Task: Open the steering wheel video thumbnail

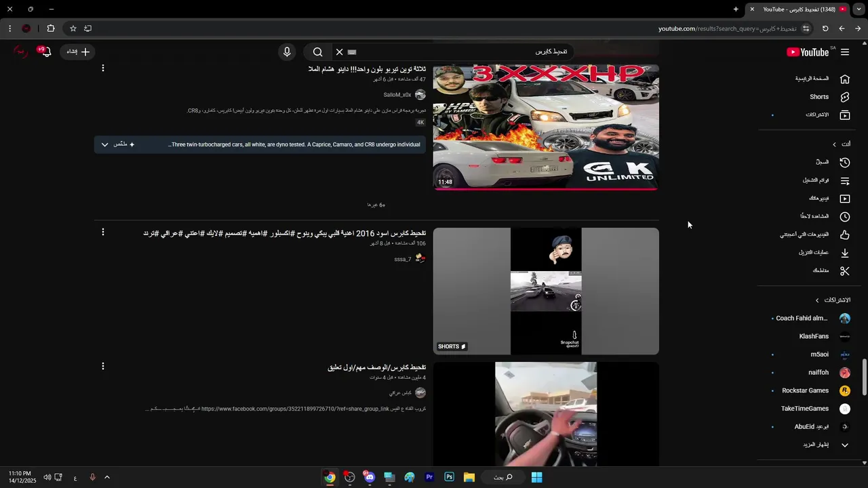Action: (x=546, y=414)
